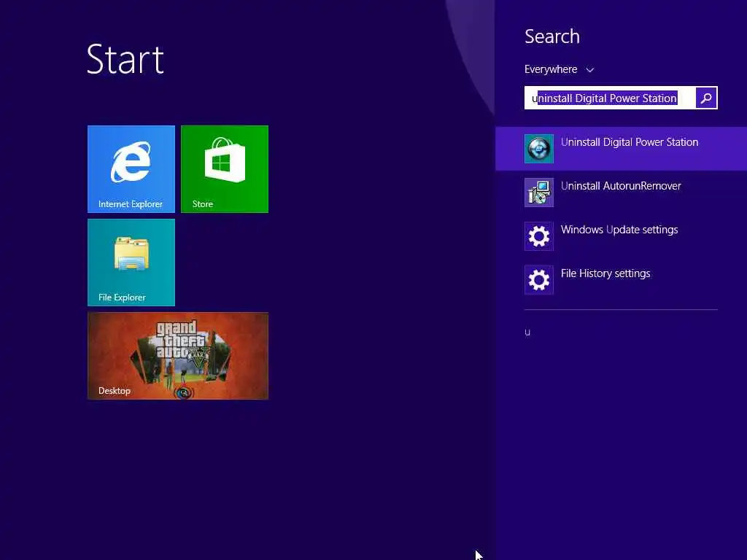Launch the File Explorer tile
The image size is (747, 560).
click(131, 262)
